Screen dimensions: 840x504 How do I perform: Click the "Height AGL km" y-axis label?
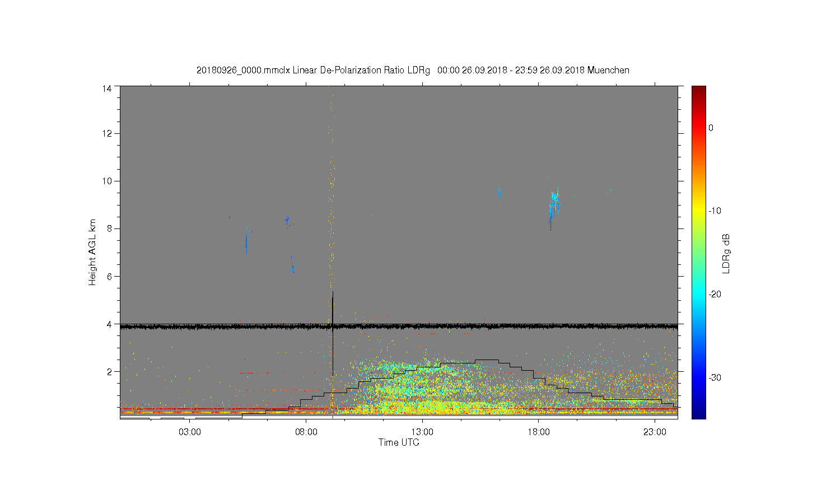pos(92,252)
